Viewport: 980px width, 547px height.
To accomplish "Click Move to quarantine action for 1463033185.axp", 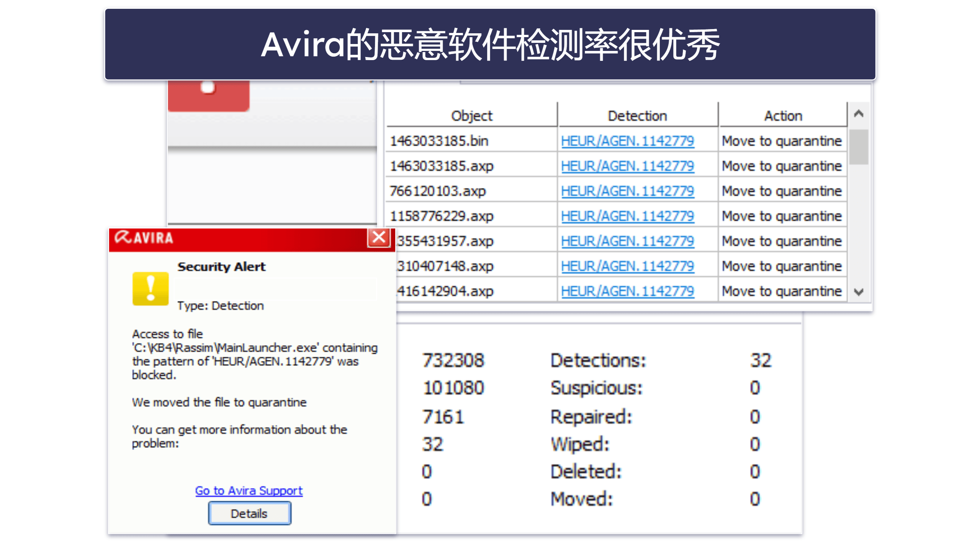I will 781,166.
